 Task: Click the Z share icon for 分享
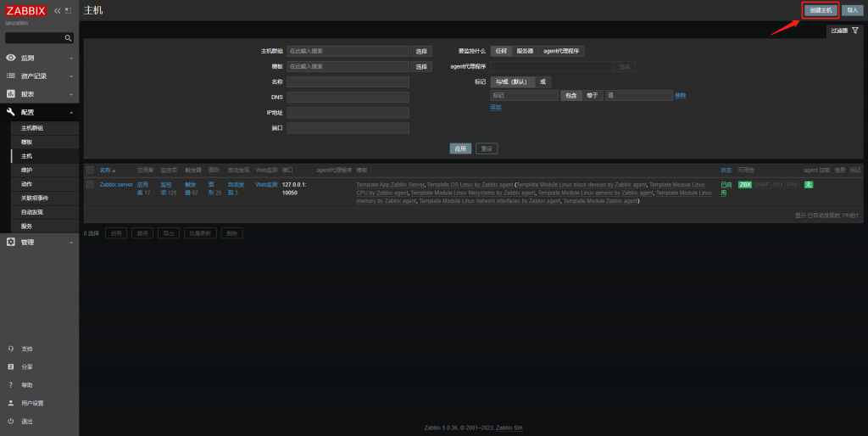pos(10,366)
